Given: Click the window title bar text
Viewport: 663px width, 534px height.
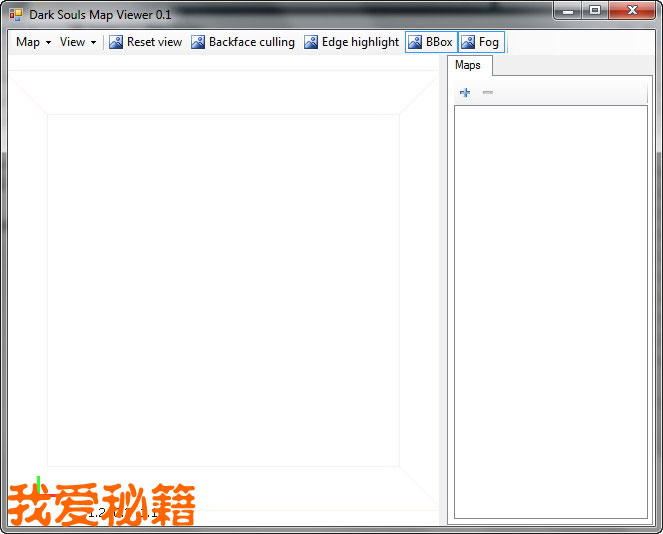Looking at the screenshot, I should 100,15.
